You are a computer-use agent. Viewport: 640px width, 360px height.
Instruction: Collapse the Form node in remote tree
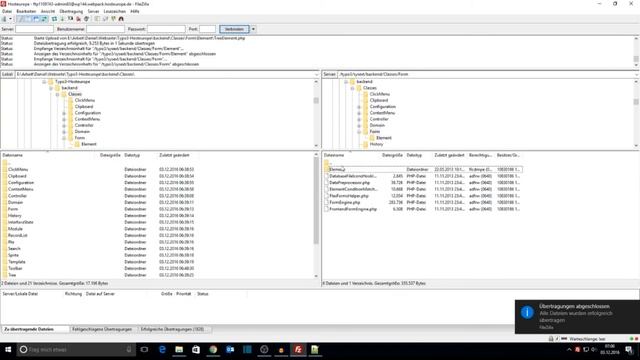tap(359, 132)
